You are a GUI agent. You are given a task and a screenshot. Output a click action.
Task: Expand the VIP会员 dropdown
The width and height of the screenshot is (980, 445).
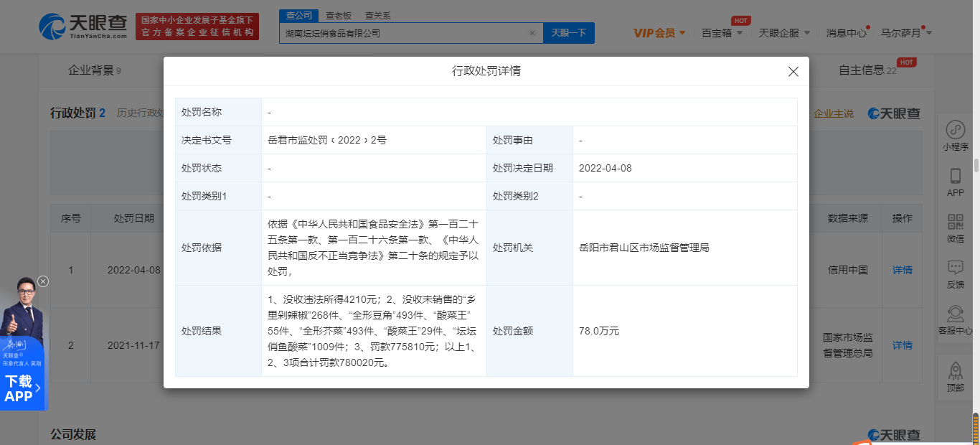[x=659, y=33]
